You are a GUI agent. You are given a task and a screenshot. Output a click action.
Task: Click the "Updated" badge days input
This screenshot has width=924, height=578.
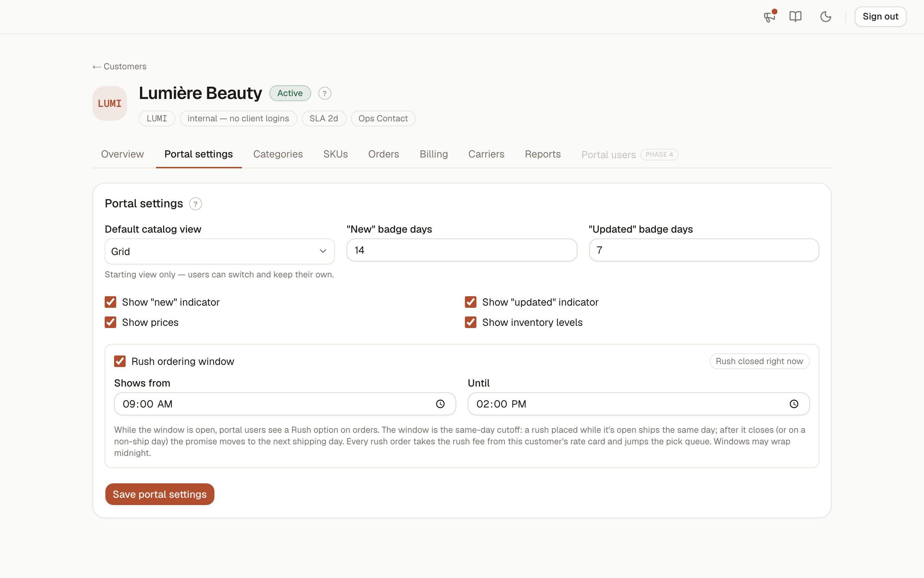point(704,250)
